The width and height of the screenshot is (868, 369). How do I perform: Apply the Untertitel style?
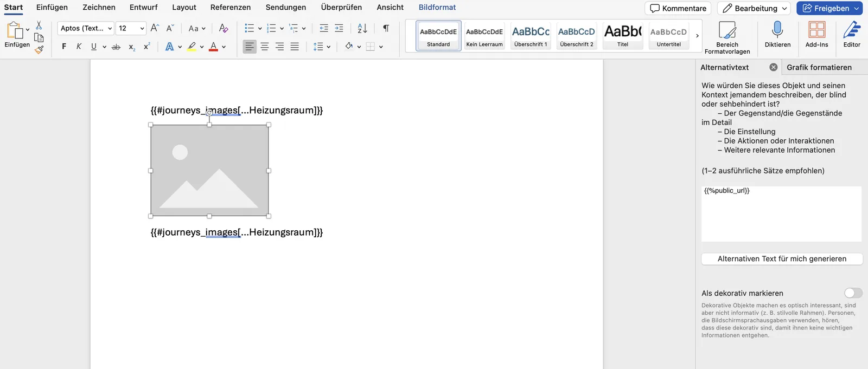pos(669,36)
